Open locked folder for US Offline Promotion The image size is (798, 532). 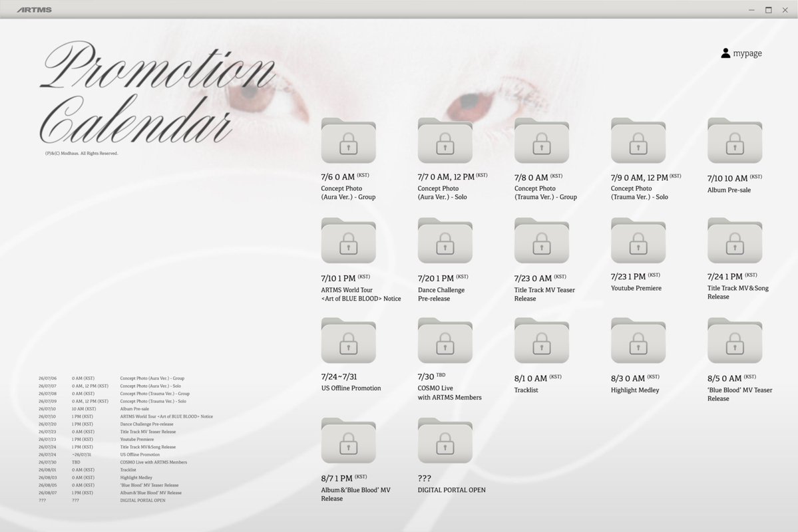(349, 340)
